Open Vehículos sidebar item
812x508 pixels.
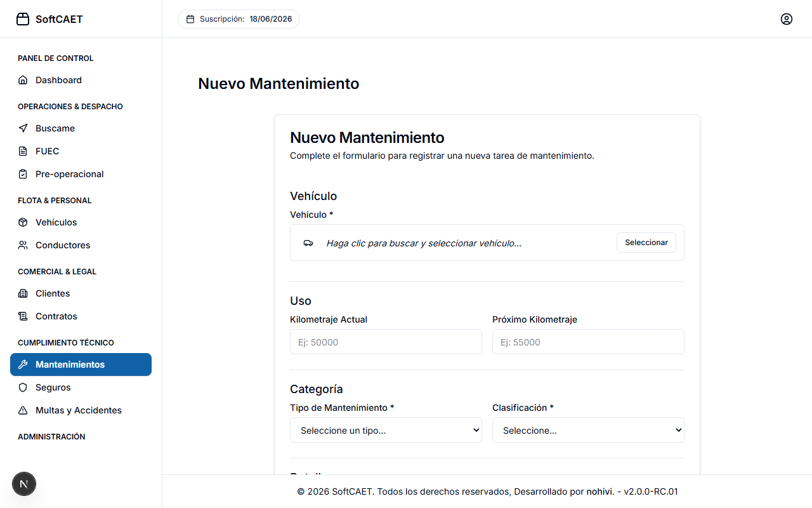[81, 222]
